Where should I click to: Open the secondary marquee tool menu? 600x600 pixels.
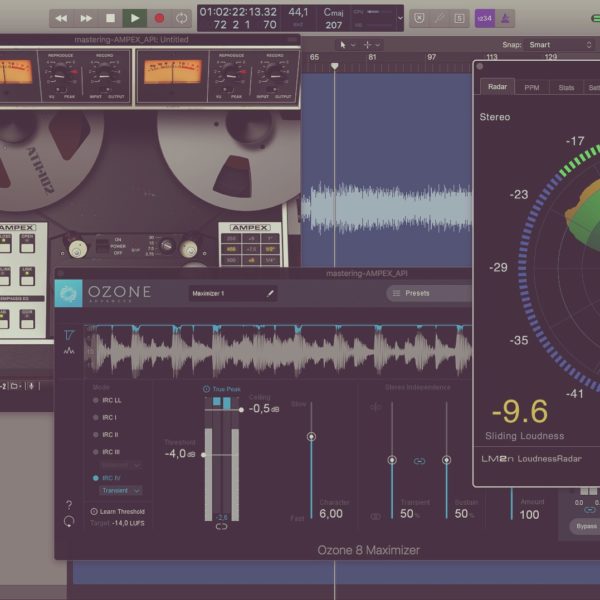coord(372,45)
